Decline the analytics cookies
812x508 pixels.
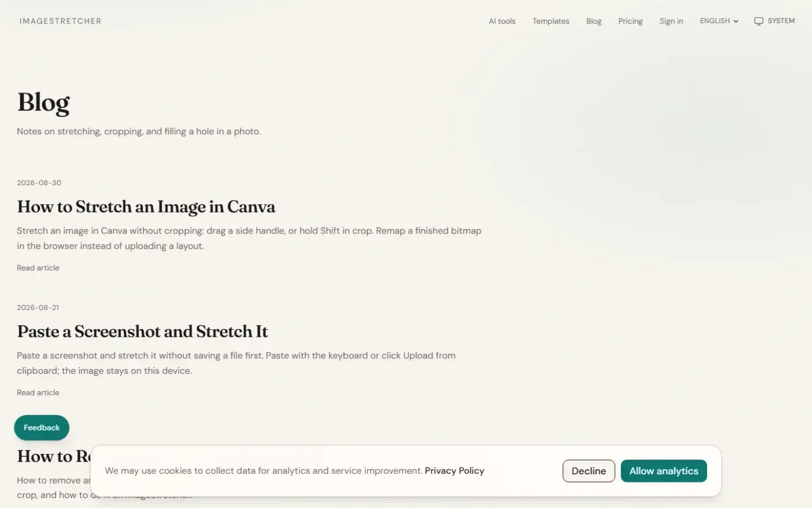(x=589, y=471)
